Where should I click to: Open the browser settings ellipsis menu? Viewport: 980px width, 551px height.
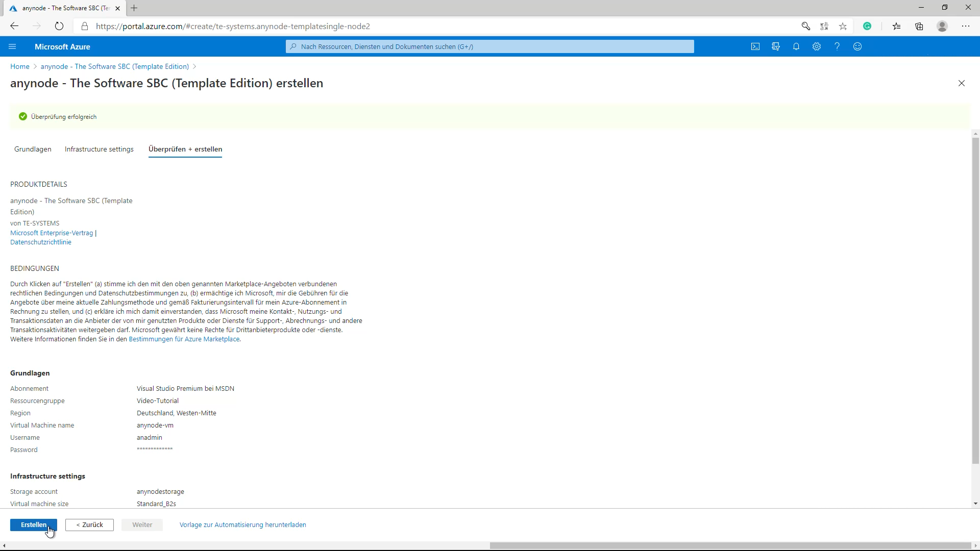tap(966, 26)
